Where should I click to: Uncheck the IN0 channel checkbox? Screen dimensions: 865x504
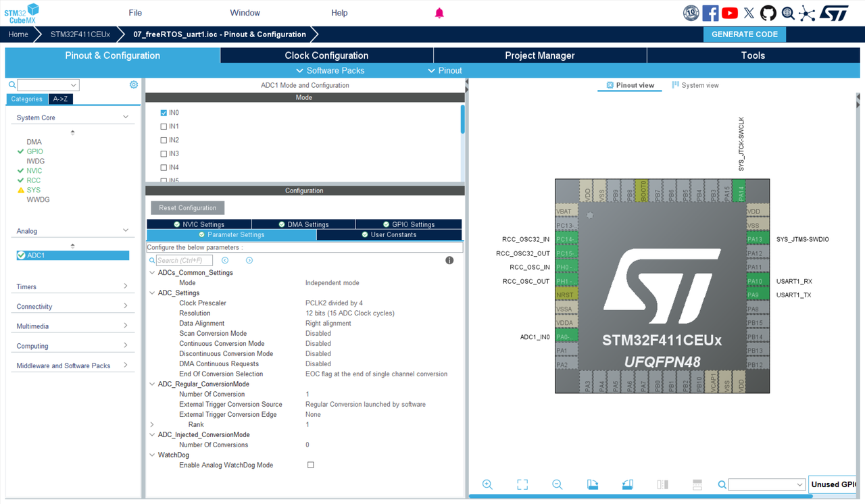click(164, 113)
